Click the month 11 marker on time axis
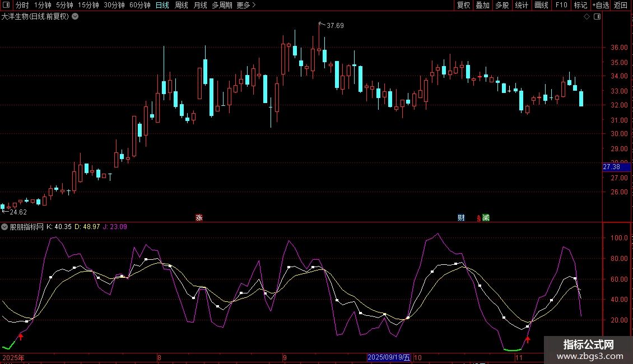Image resolution: width=633 pixels, height=364 pixels. (519, 357)
